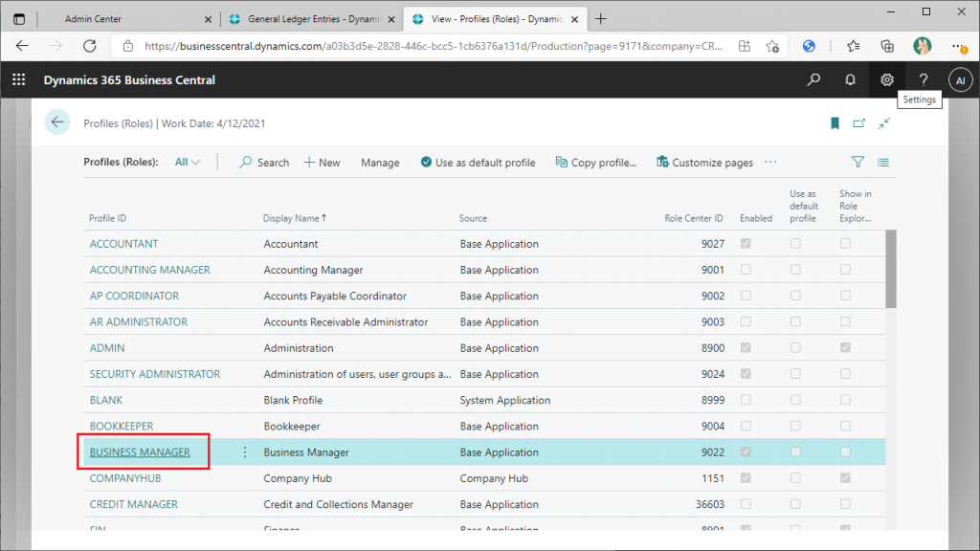Create a New profile
Viewport: 980px width, 551px height.
[x=322, y=163]
